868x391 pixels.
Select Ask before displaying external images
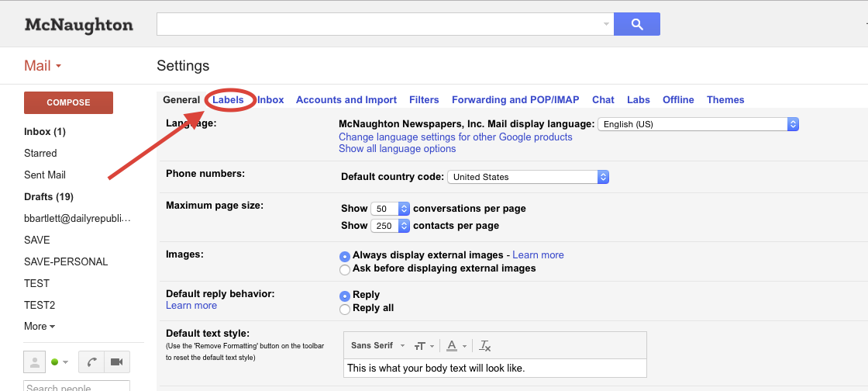click(345, 269)
